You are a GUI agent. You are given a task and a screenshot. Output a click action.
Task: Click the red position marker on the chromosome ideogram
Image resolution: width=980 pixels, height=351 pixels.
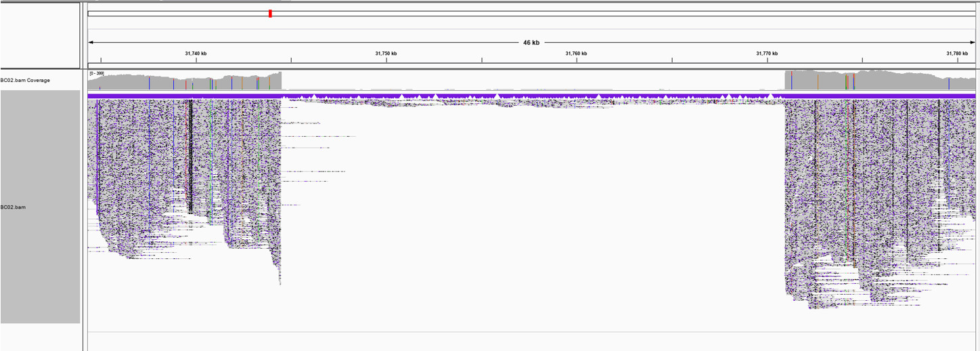coord(270,14)
